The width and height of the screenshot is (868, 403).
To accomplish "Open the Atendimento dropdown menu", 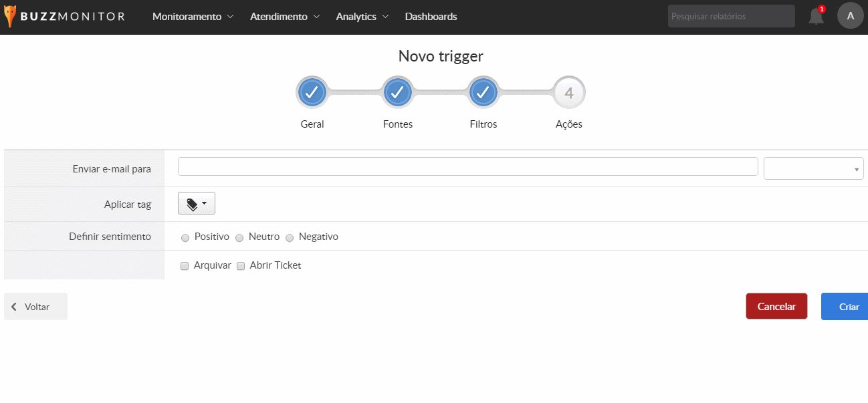I will [285, 17].
